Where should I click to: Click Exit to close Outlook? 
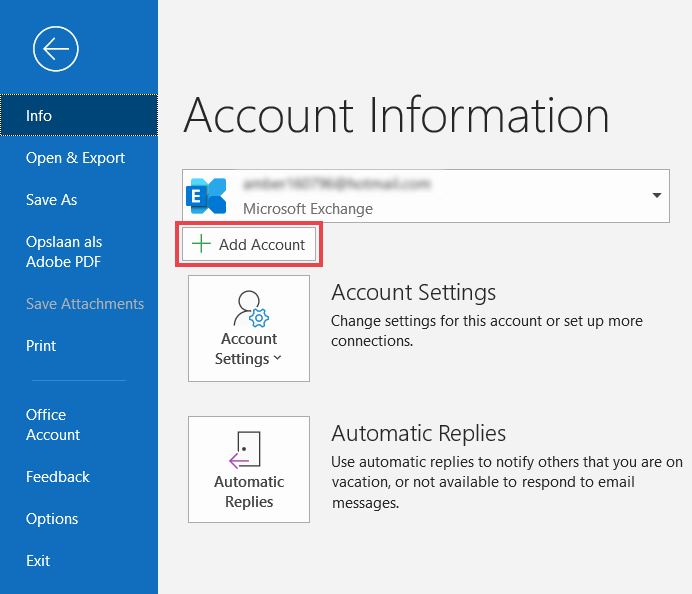38,561
